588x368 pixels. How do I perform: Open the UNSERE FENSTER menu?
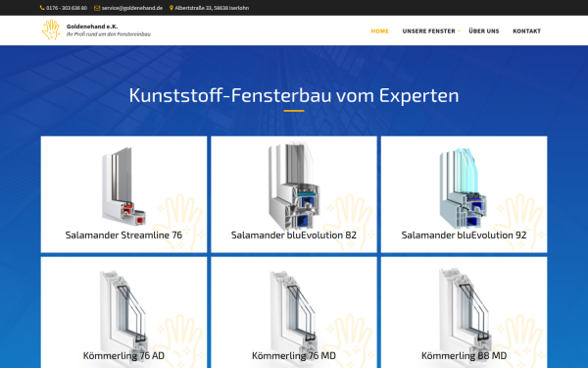(x=428, y=31)
